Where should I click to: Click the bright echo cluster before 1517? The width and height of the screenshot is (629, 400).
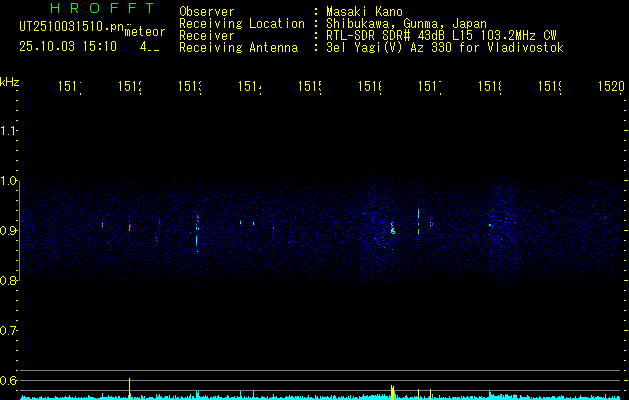[393, 229]
